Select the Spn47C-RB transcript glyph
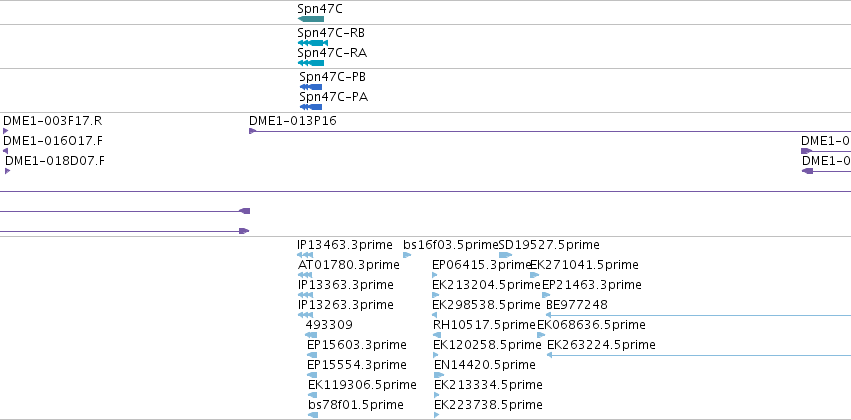 pos(313,43)
